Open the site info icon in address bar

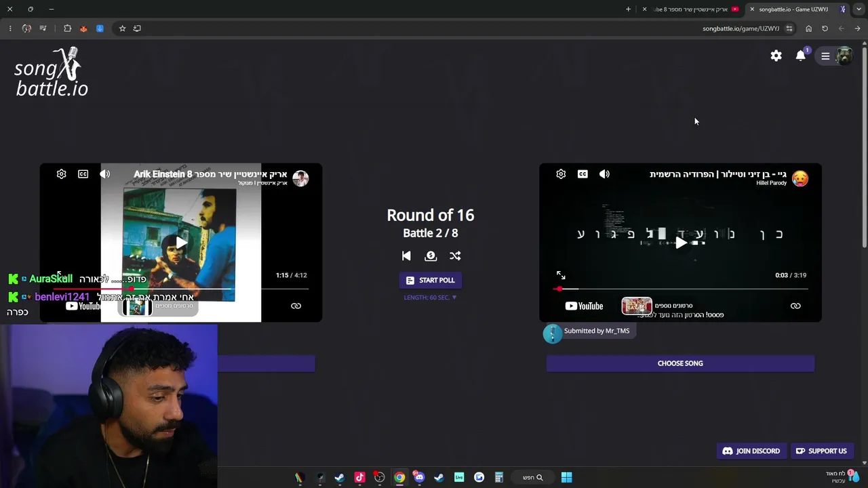point(789,28)
